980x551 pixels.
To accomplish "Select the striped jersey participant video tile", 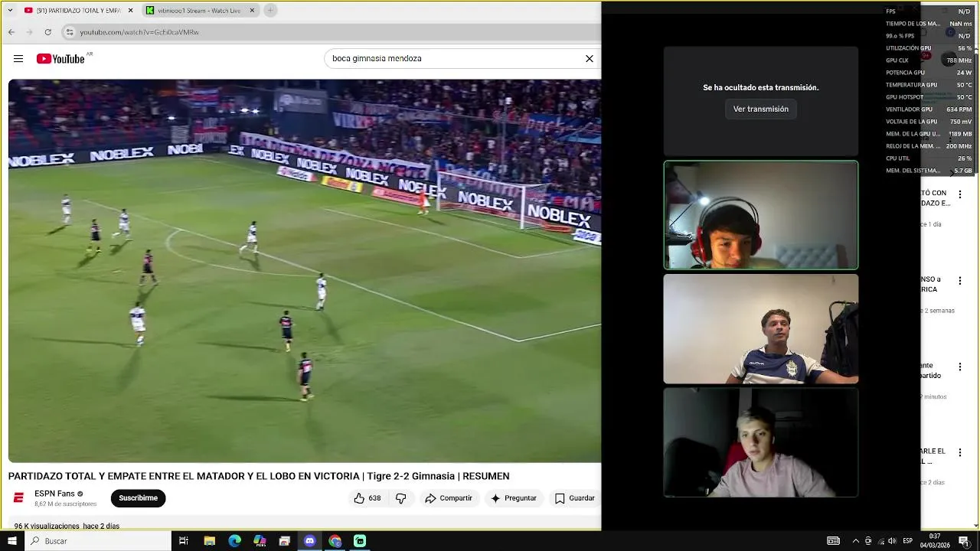I will click(x=761, y=329).
